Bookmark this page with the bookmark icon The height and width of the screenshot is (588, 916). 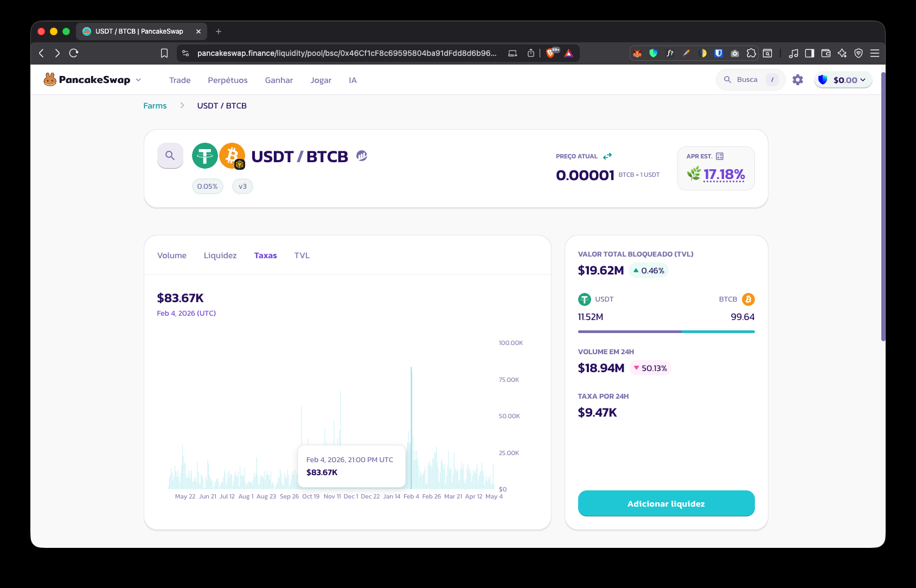point(164,53)
